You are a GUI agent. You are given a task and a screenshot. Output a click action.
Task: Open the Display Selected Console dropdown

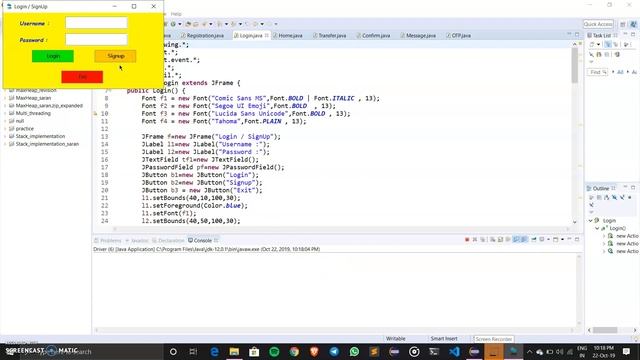tap(548, 240)
